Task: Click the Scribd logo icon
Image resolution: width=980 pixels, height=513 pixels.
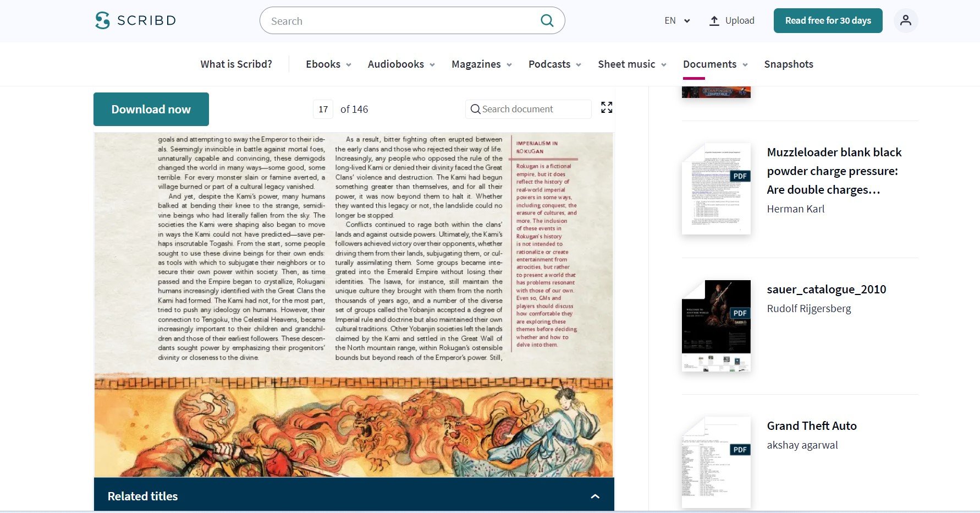Action: (102, 20)
